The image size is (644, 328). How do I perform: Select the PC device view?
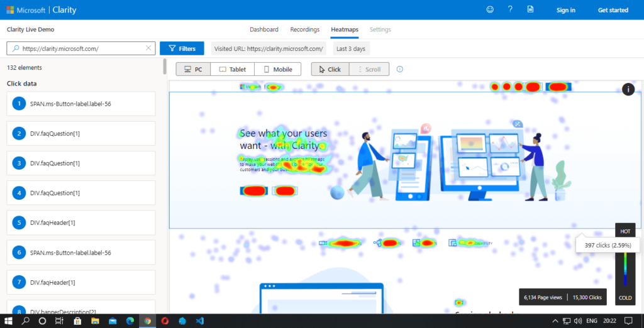[x=193, y=69]
